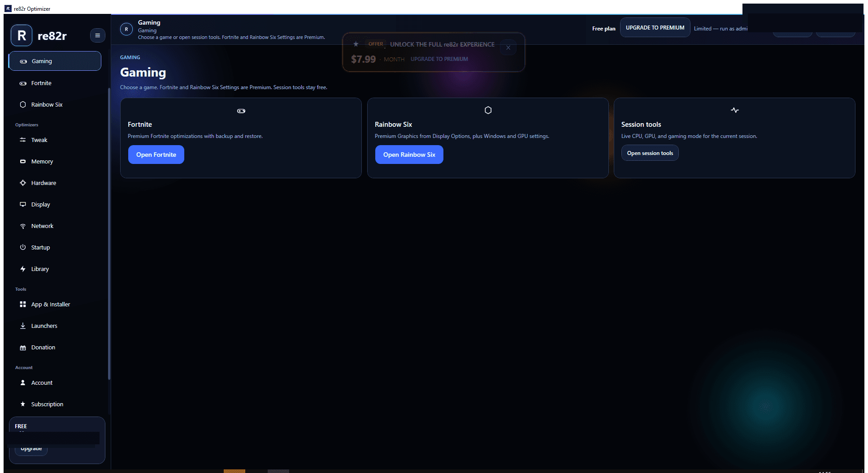Click the OFFER tag in banner
868x473 pixels.
click(x=376, y=44)
